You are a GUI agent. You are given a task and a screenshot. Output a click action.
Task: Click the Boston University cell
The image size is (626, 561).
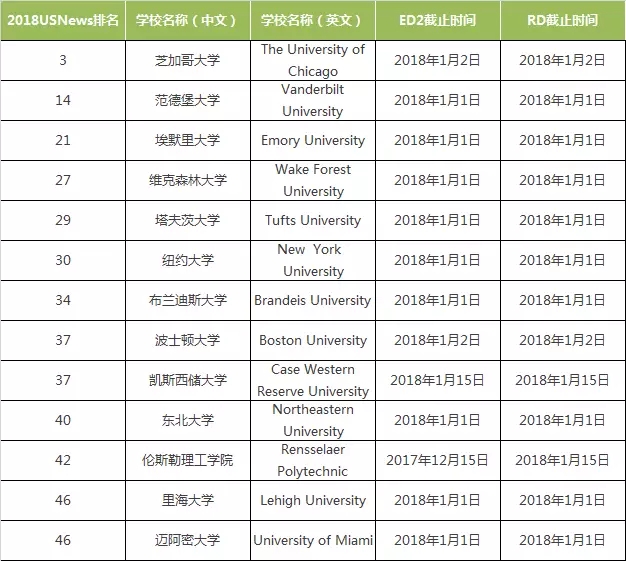click(x=313, y=340)
